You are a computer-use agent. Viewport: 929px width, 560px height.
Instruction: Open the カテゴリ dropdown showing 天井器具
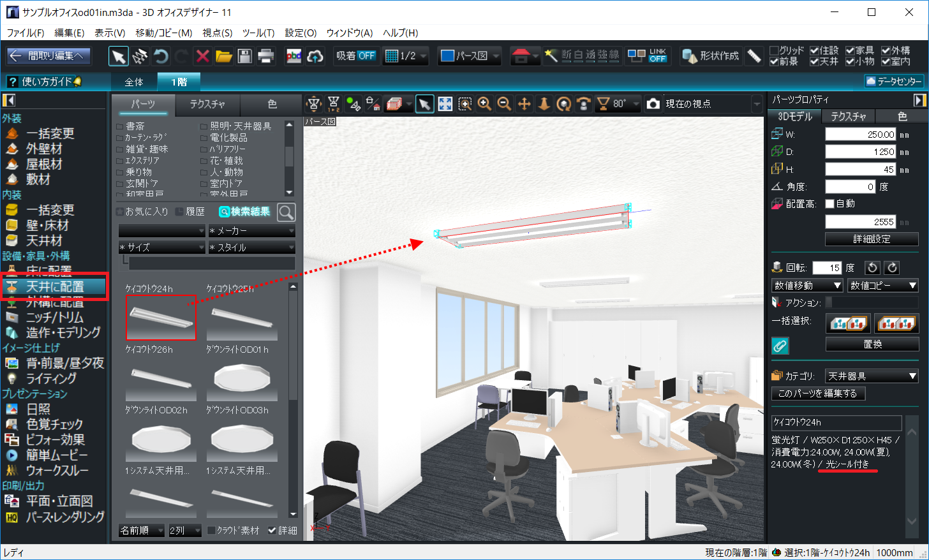coord(872,376)
